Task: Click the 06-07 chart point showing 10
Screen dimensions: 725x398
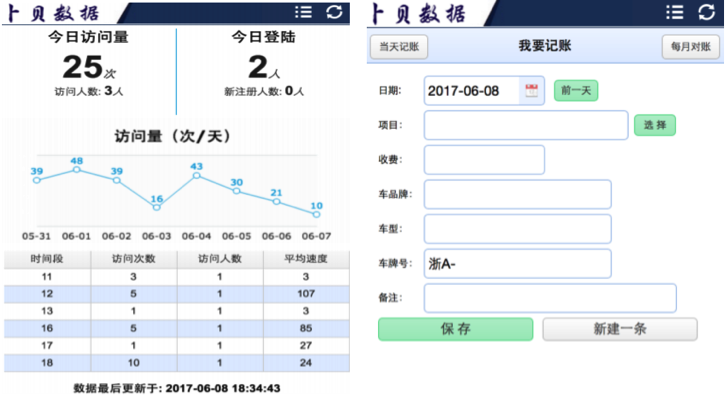Action: (x=316, y=214)
